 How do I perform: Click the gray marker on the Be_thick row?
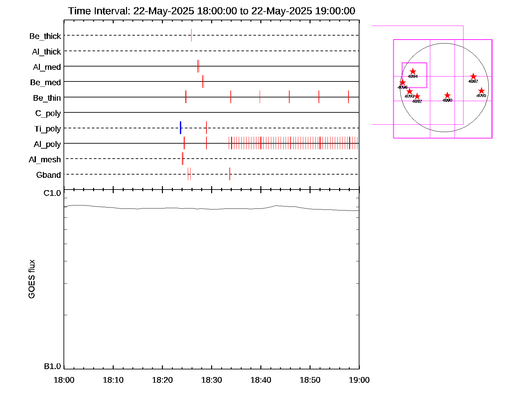point(191,35)
